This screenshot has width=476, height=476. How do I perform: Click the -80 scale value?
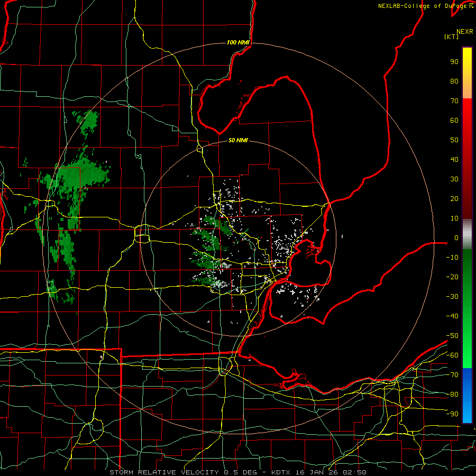click(452, 395)
